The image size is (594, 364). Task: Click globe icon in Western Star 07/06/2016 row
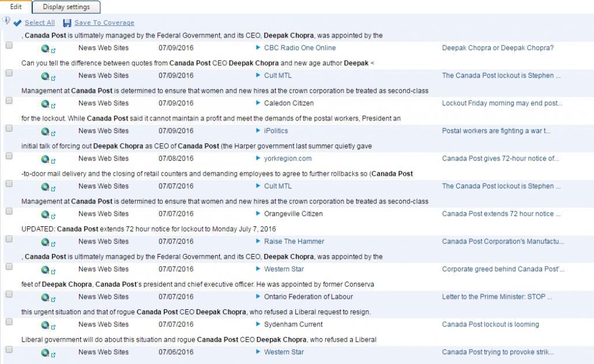(x=45, y=352)
